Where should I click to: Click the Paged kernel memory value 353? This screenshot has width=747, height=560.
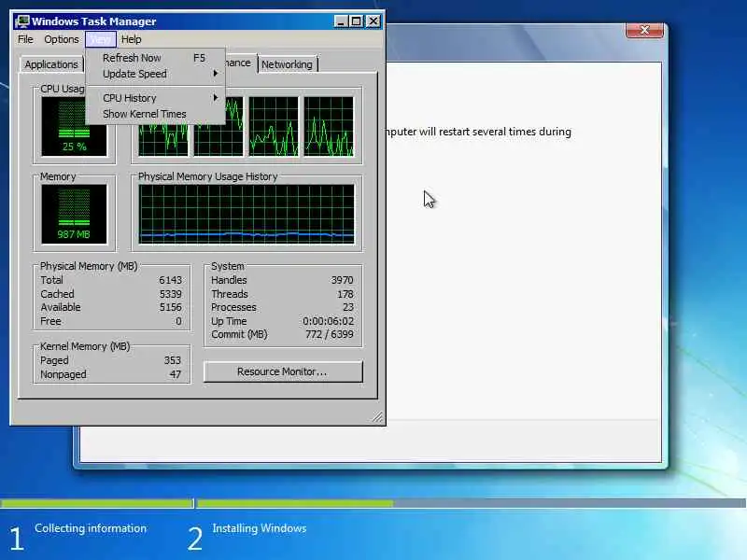[x=173, y=360]
